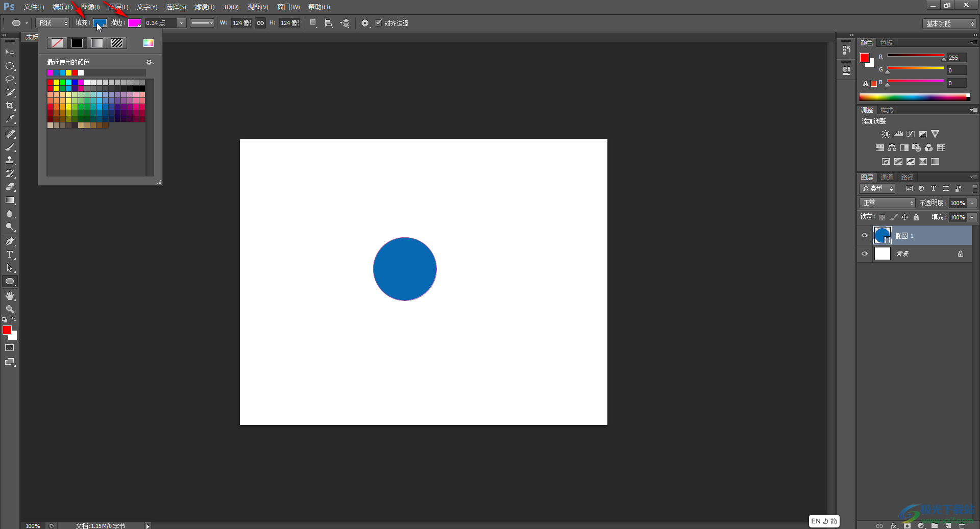Open the 形状 tool mode dropdown
Viewport: 980px width, 529px height.
point(53,23)
